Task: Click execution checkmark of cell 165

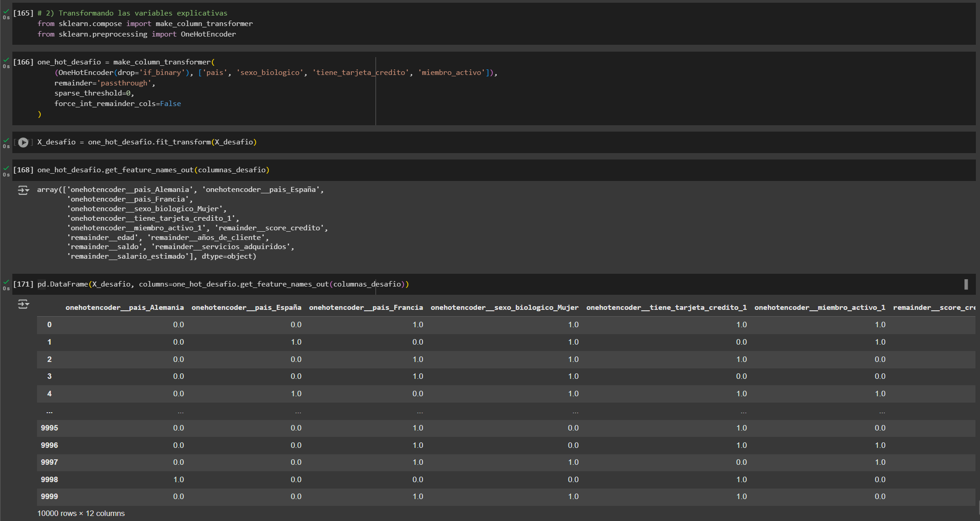Action: point(6,11)
